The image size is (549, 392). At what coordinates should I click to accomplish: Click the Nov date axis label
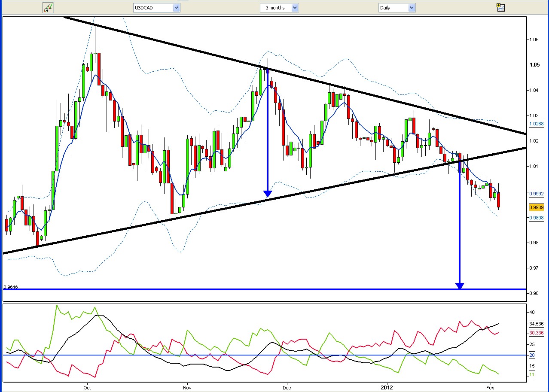pyautogui.click(x=187, y=387)
